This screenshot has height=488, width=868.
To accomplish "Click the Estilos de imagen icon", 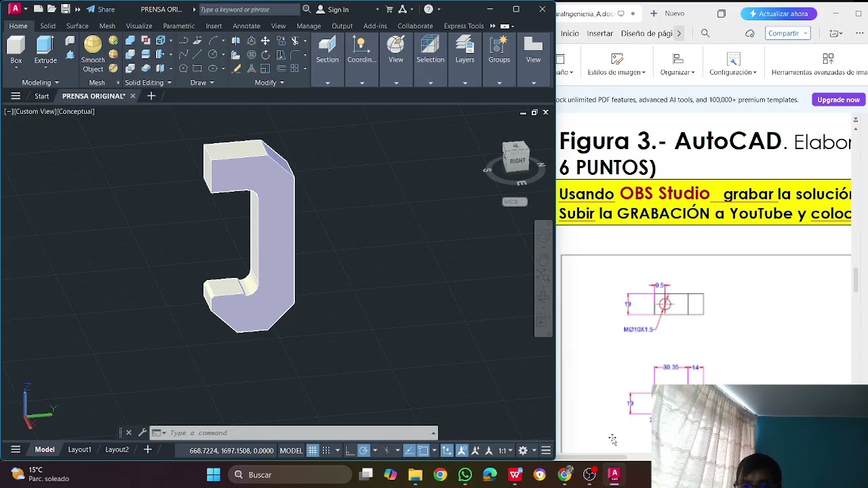I will click(616, 60).
